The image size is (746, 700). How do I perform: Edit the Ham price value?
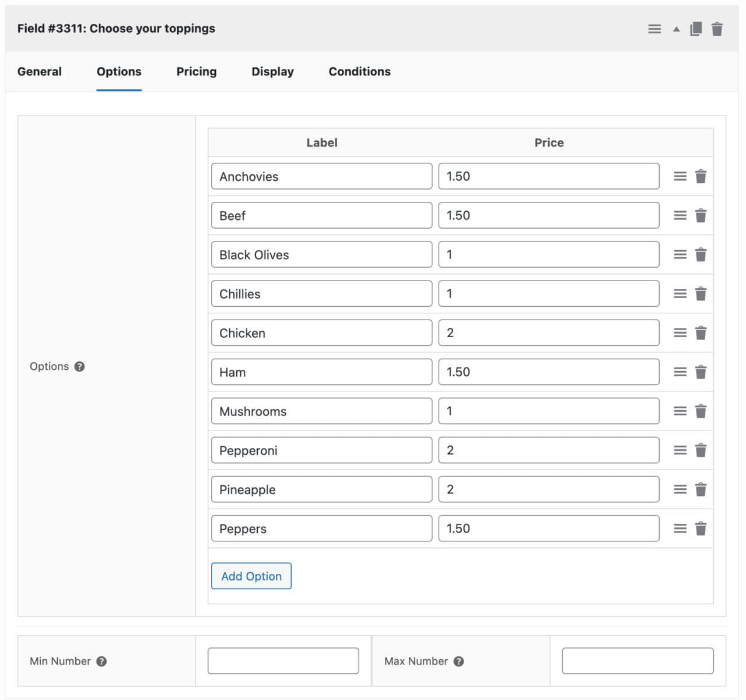click(x=549, y=372)
